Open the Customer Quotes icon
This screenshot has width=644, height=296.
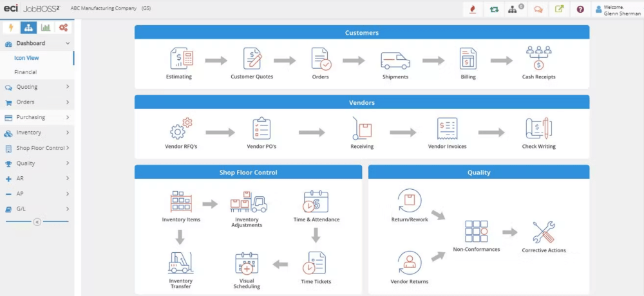tap(252, 59)
